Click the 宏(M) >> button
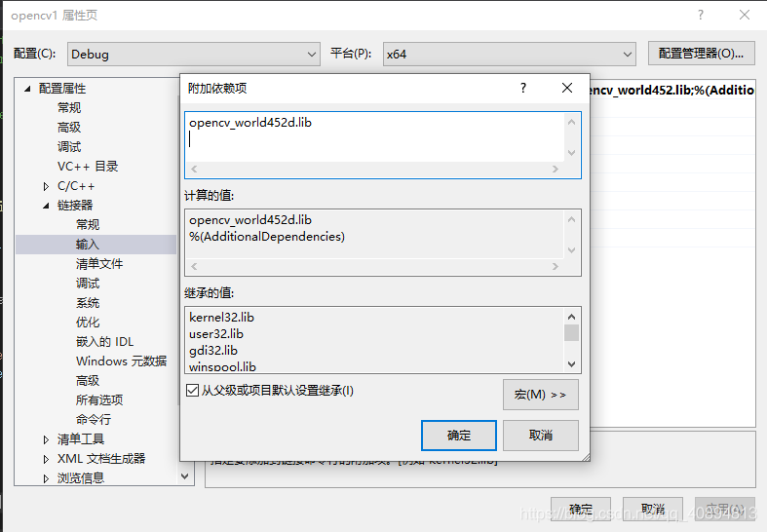Screen dimensions: 767x532 point(541,395)
